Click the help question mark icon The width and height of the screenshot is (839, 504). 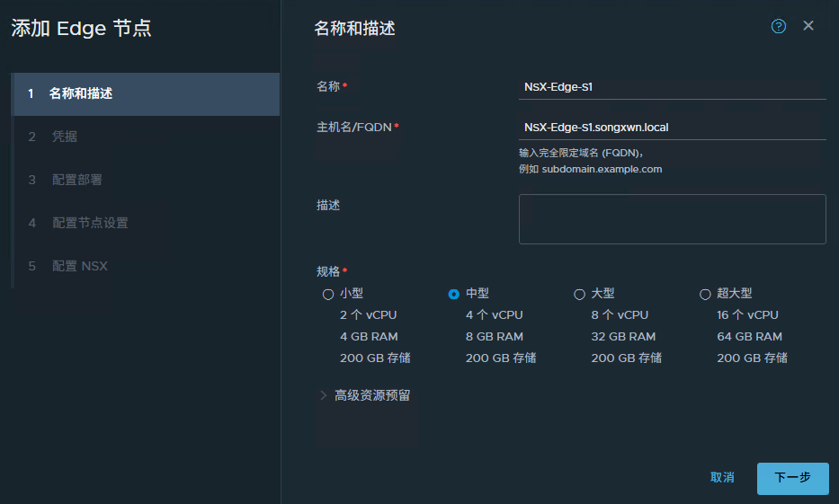pyautogui.click(x=779, y=26)
